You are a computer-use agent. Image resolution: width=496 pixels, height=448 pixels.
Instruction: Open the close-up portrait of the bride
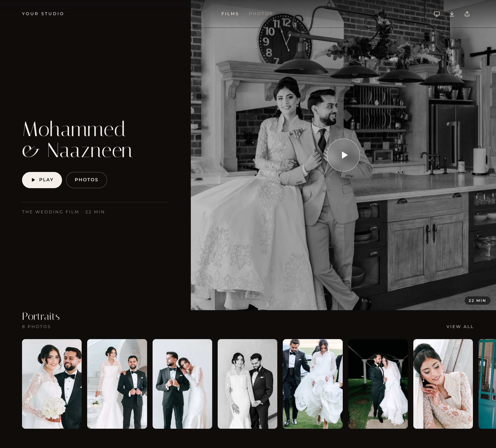[443, 384]
